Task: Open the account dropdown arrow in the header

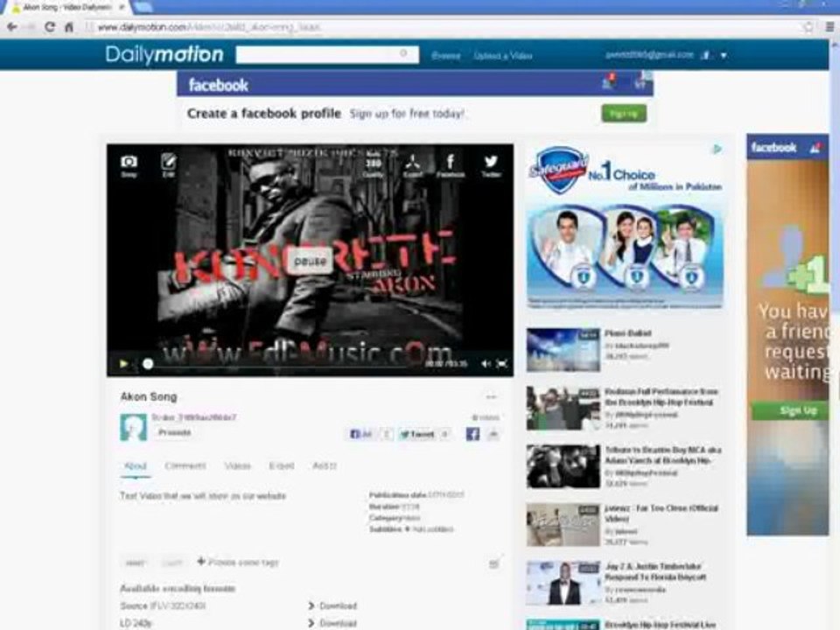Action: click(x=724, y=55)
